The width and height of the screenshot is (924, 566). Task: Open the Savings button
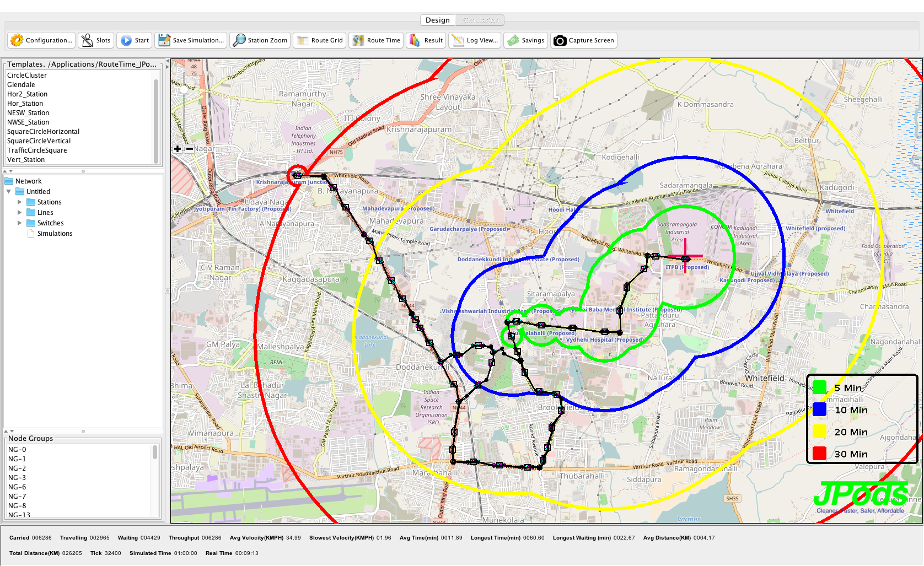point(525,40)
